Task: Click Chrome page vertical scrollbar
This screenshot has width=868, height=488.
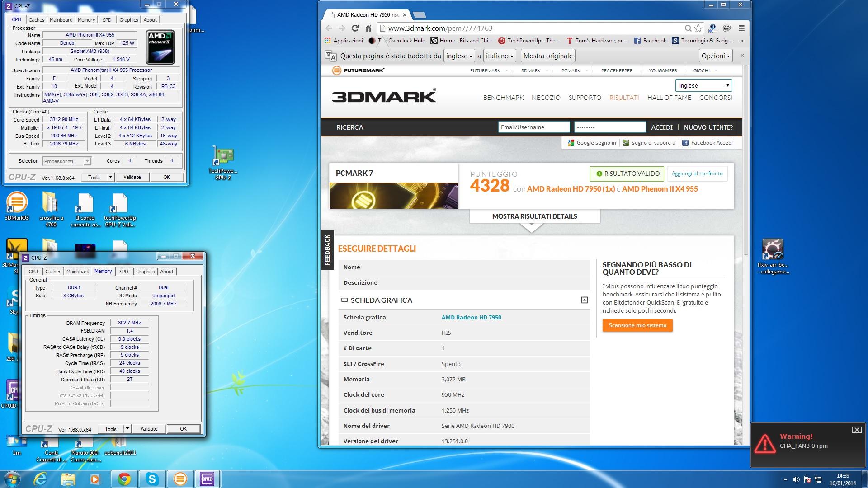Action: click(x=746, y=160)
